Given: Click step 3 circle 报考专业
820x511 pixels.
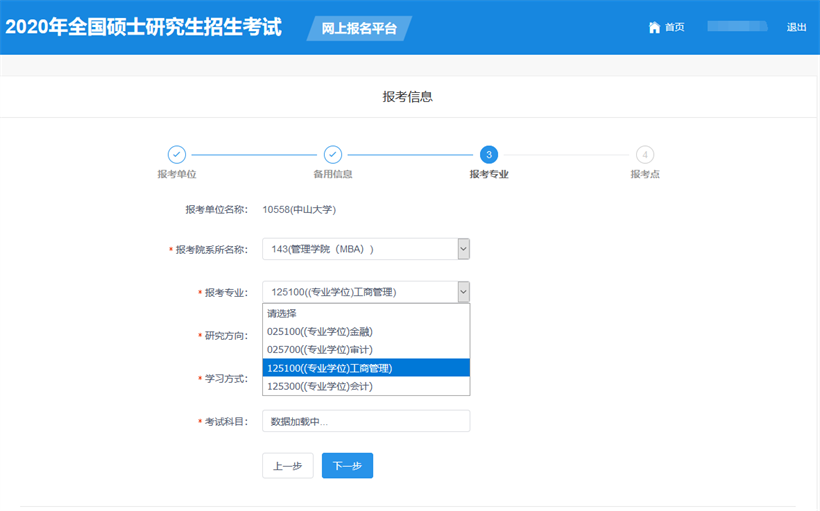Looking at the screenshot, I should [x=489, y=154].
